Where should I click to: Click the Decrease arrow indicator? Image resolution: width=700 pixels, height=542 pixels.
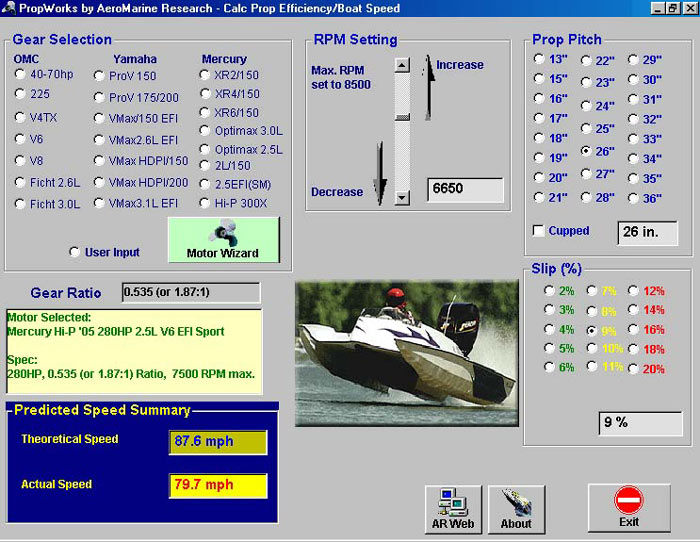(380, 173)
